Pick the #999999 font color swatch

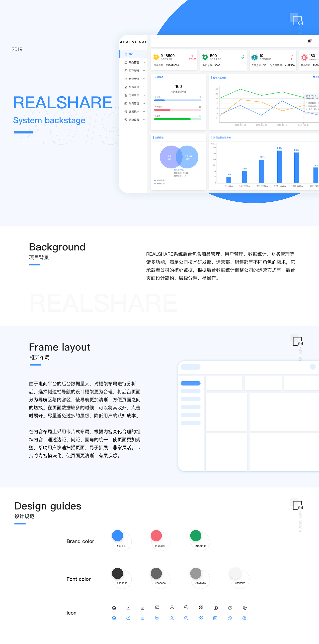click(196, 573)
